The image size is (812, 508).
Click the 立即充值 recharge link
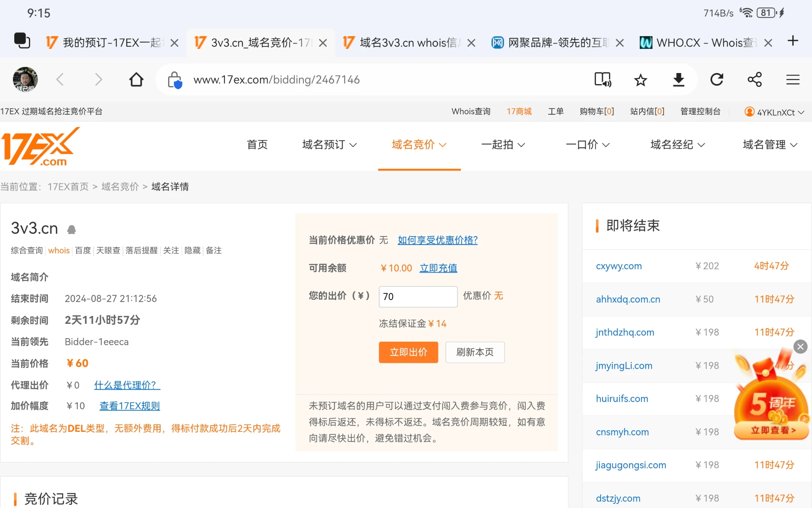click(438, 268)
